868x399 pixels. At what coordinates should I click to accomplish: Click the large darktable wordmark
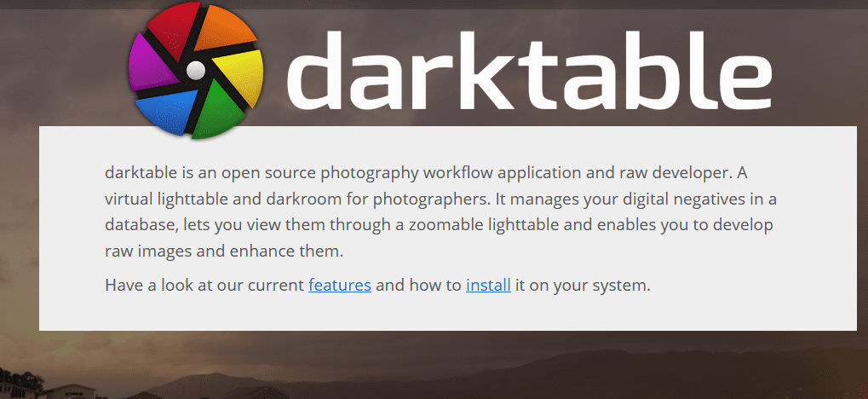coord(529,70)
